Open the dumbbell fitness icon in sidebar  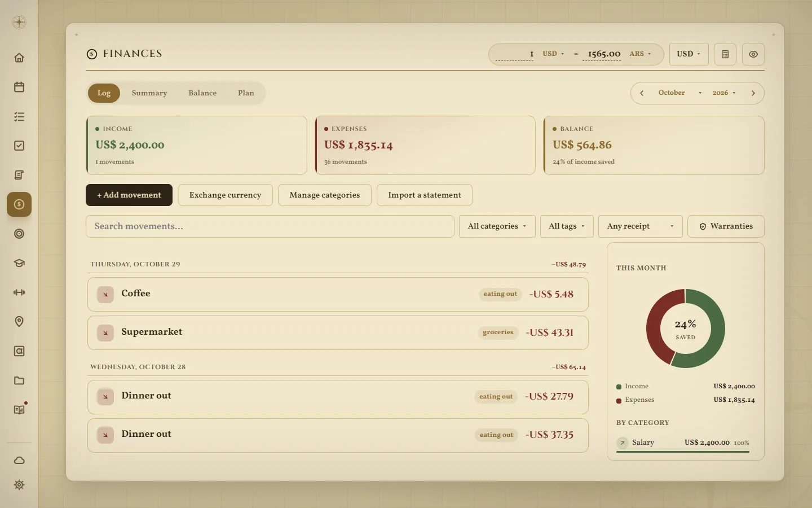(x=19, y=292)
